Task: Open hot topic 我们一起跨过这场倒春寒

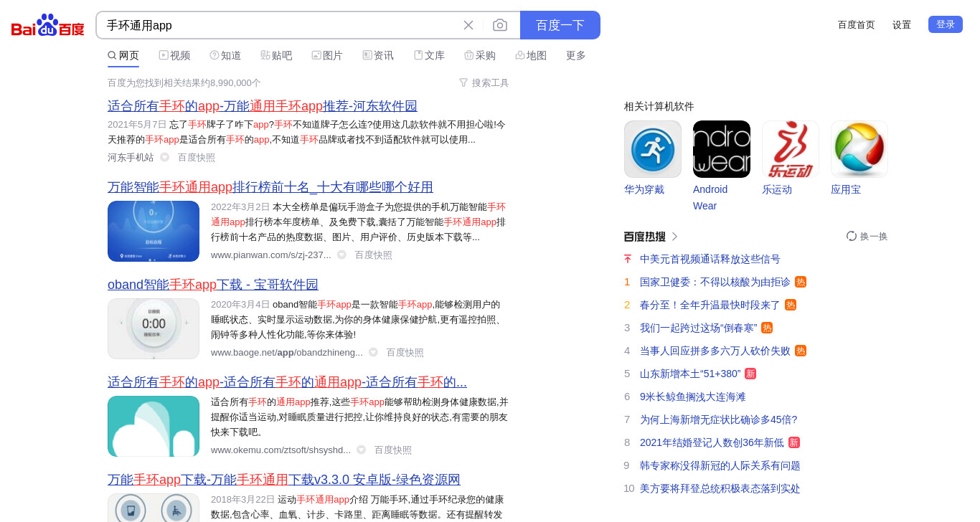Action: tap(699, 328)
